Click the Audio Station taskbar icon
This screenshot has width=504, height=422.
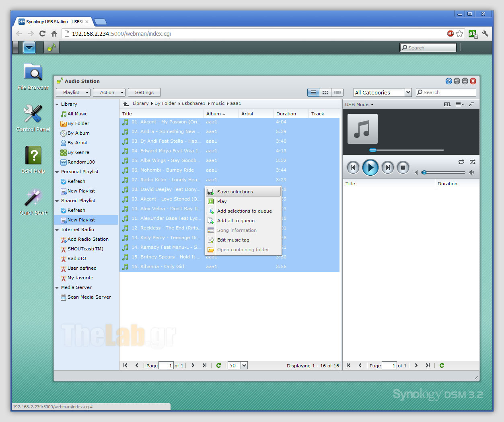[x=51, y=47]
